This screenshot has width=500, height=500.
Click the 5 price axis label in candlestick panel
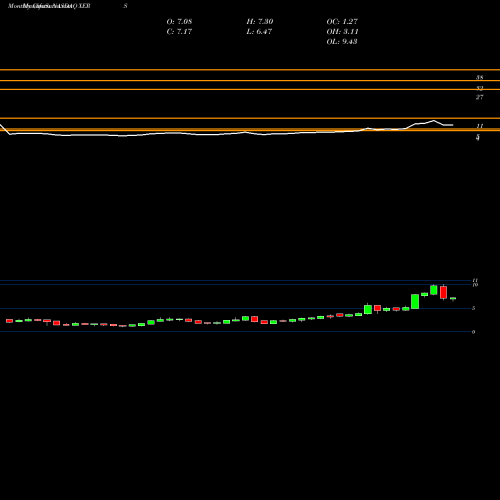click(474, 308)
